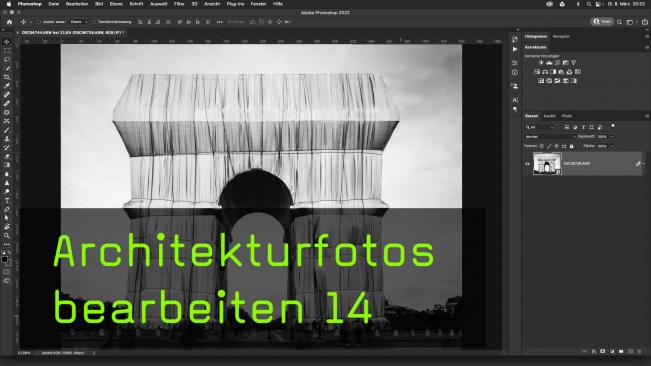Click the background color swatch
Image resolution: width=651 pixels, height=366 pixels.
coord(9,263)
